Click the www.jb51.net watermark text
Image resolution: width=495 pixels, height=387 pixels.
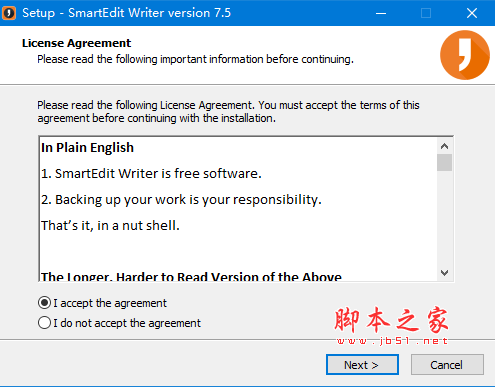392,341
